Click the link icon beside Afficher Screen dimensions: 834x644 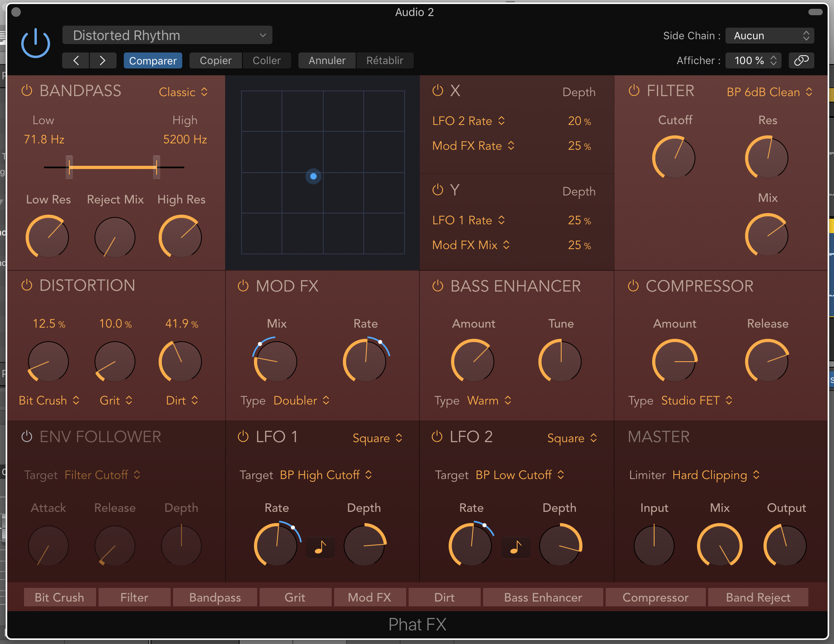click(801, 60)
